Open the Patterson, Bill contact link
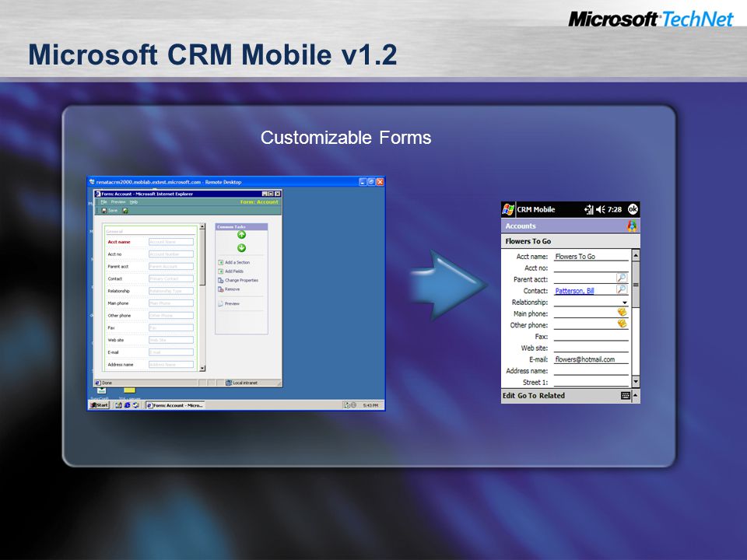The image size is (747, 560). [574, 291]
